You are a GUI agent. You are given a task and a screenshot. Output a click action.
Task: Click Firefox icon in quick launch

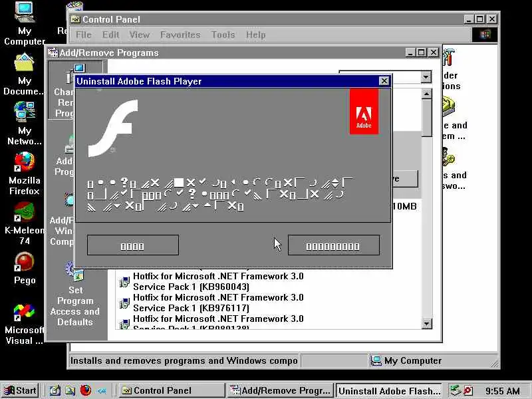click(x=86, y=390)
